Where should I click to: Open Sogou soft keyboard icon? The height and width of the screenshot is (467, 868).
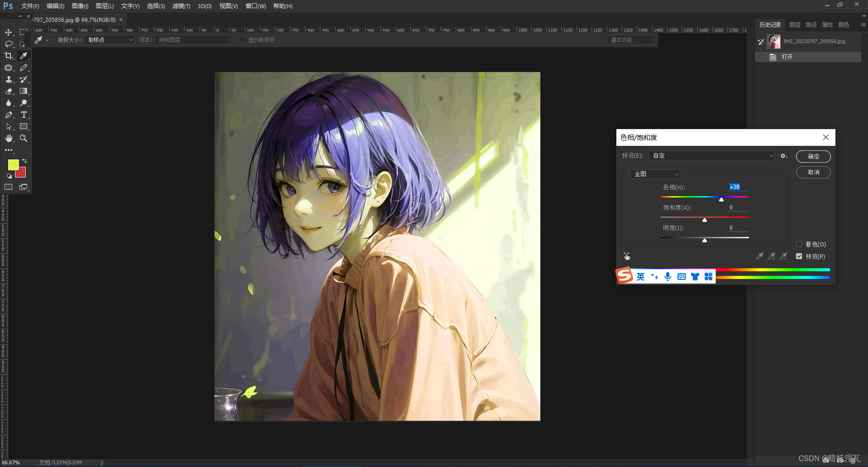coord(682,276)
